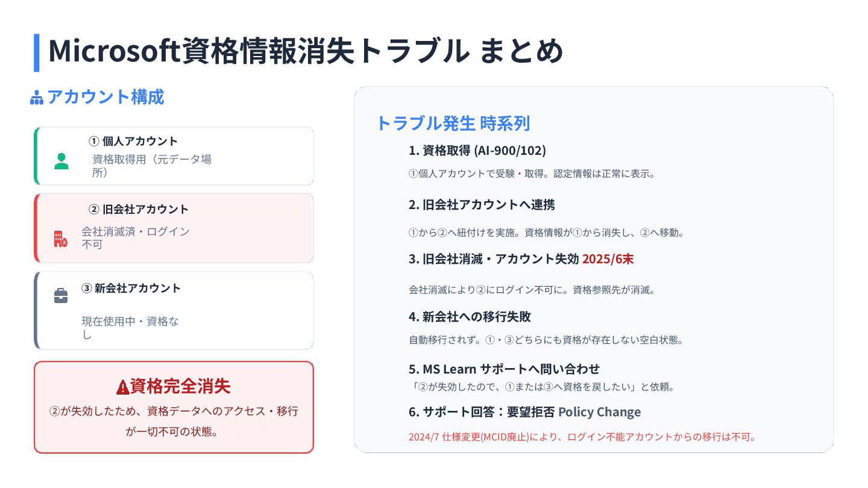Click the warning triangle beside 資格完全消失
This screenshot has width=868, height=488.
point(122,386)
